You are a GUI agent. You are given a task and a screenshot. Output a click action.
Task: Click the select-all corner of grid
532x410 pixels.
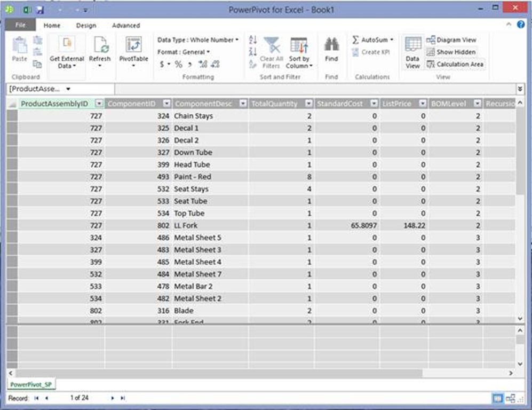[x=12, y=104]
